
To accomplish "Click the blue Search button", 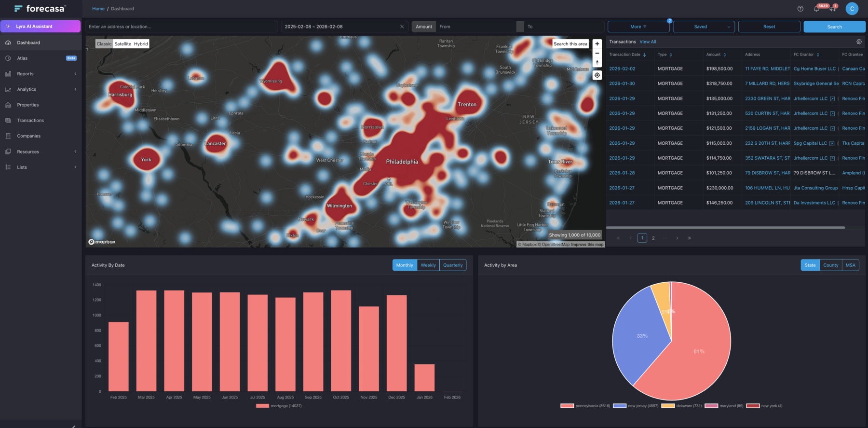I will click(x=834, y=27).
